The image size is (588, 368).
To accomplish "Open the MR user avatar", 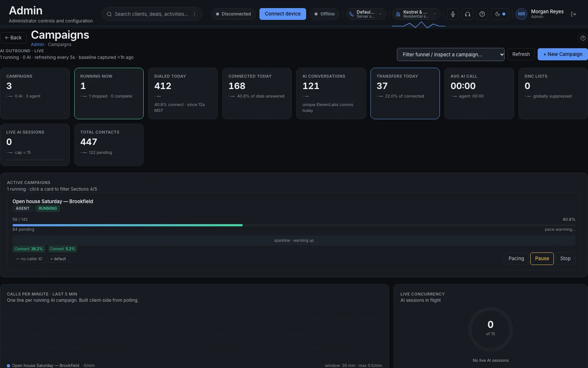I will pyautogui.click(x=521, y=14).
